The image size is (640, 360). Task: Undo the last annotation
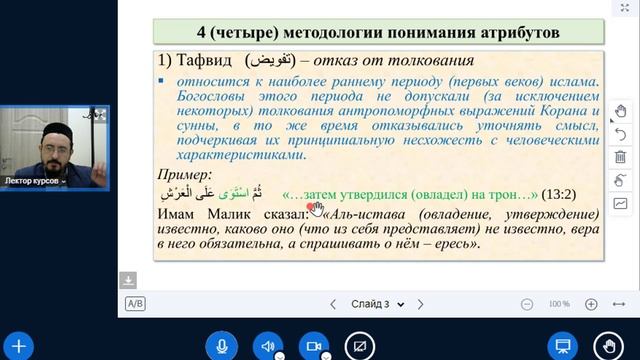[620, 134]
